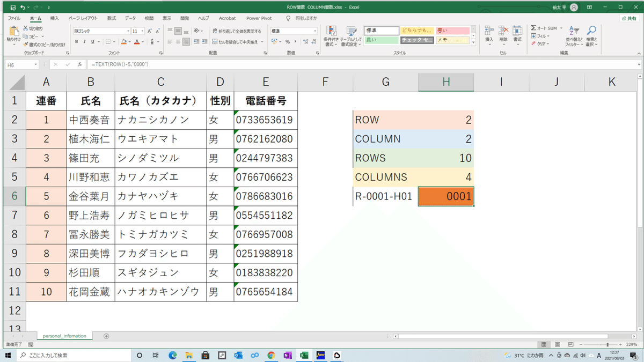Open the number format dropdown (標準)

point(314,31)
